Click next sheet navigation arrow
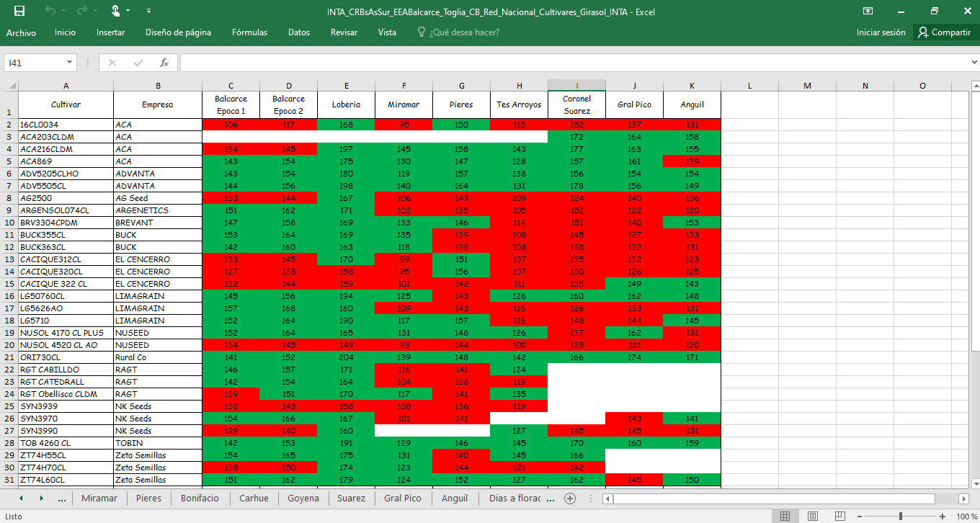Viewport: 980px width, 523px height. (x=41, y=499)
